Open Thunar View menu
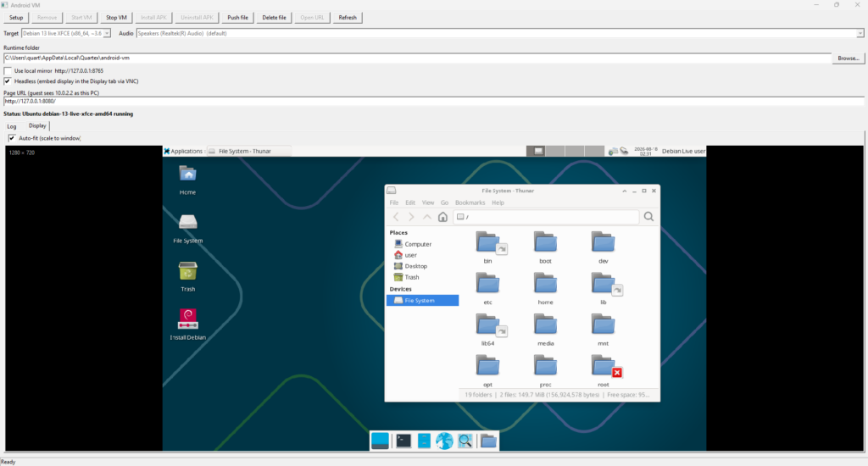The width and height of the screenshot is (868, 466). 428,202
